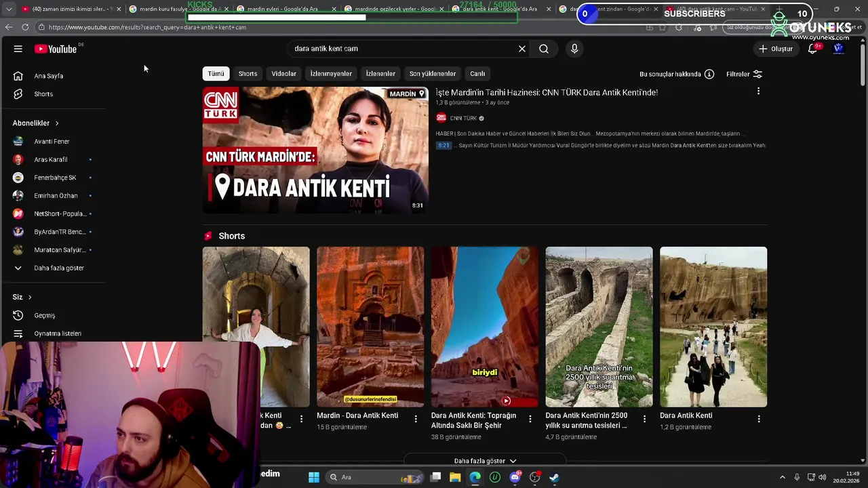Screen dimensions: 868x488
Task: Select the Videolar filter chip
Action: 283,74
